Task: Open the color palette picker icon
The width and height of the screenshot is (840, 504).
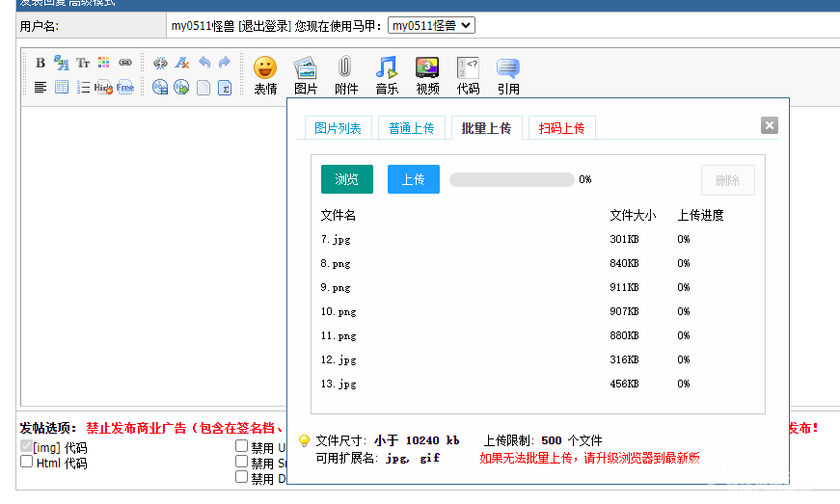Action: pyautogui.click(x=104, y=63)
